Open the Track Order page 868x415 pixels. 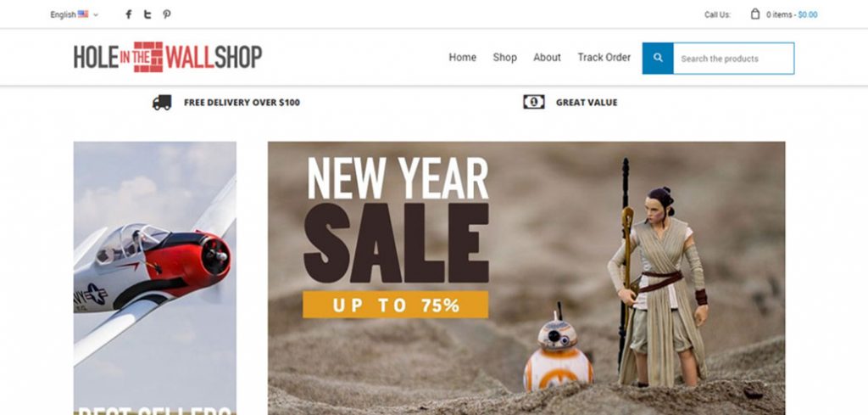click(604, 58)
